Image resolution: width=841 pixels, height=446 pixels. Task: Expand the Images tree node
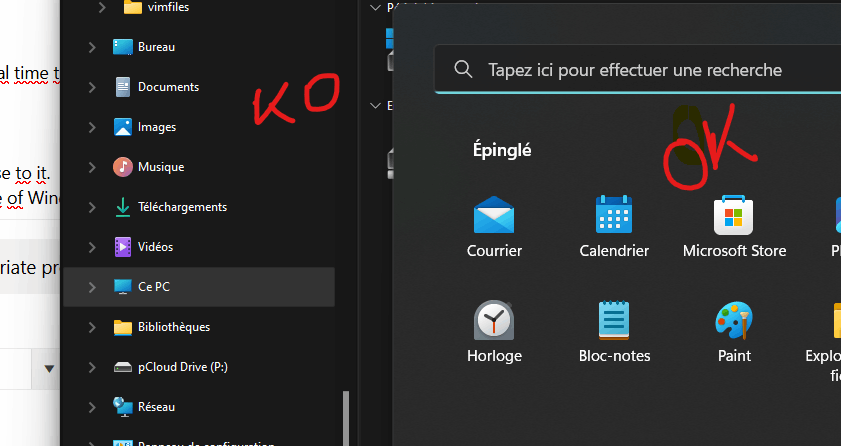point(92,127)
